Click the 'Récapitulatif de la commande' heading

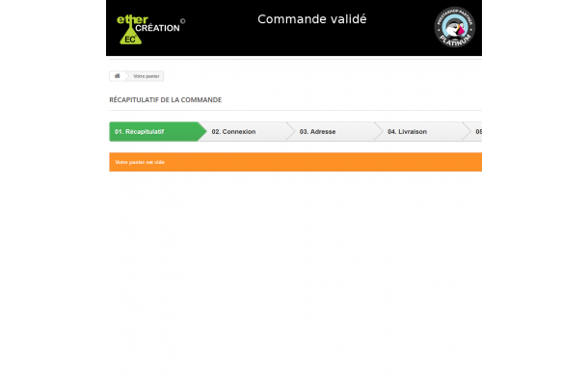(166, 100)
